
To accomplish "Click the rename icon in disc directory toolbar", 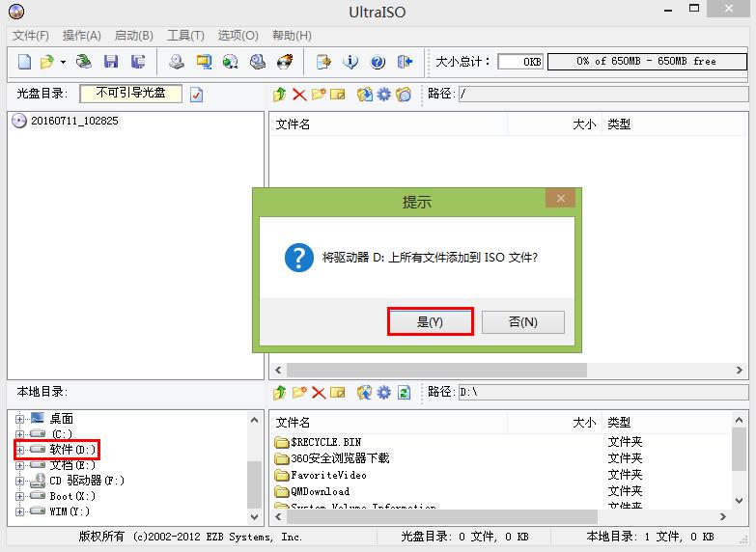I will click(x=338, y=94).
